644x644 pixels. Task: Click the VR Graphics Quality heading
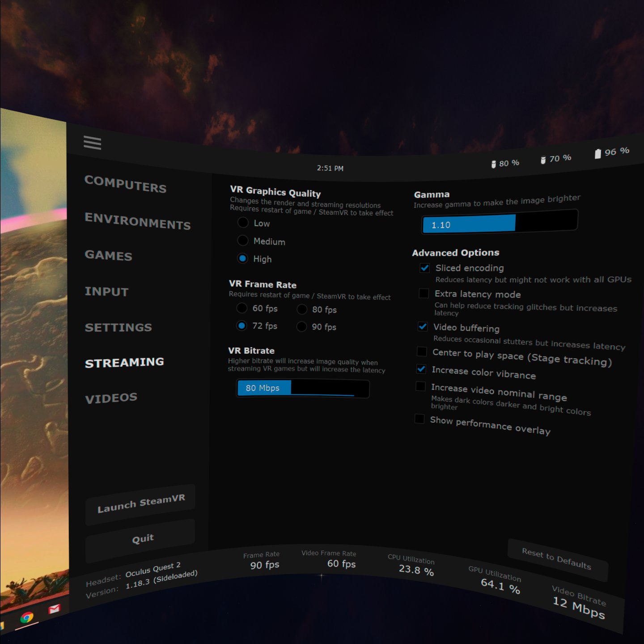[275, 192]
